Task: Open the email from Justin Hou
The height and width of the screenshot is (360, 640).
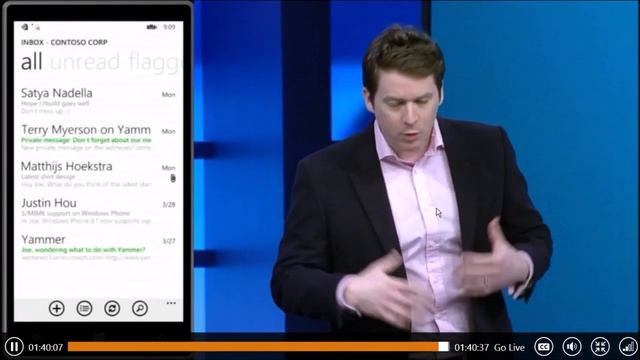Action: point(98,211)
